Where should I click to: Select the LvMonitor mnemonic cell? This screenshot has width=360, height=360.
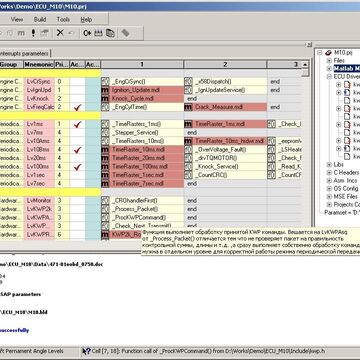[39, 201]
